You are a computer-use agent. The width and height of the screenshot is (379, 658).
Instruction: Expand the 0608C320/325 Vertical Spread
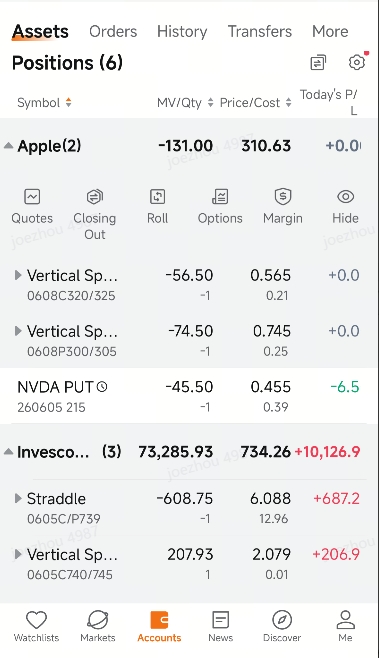(18, 275)
